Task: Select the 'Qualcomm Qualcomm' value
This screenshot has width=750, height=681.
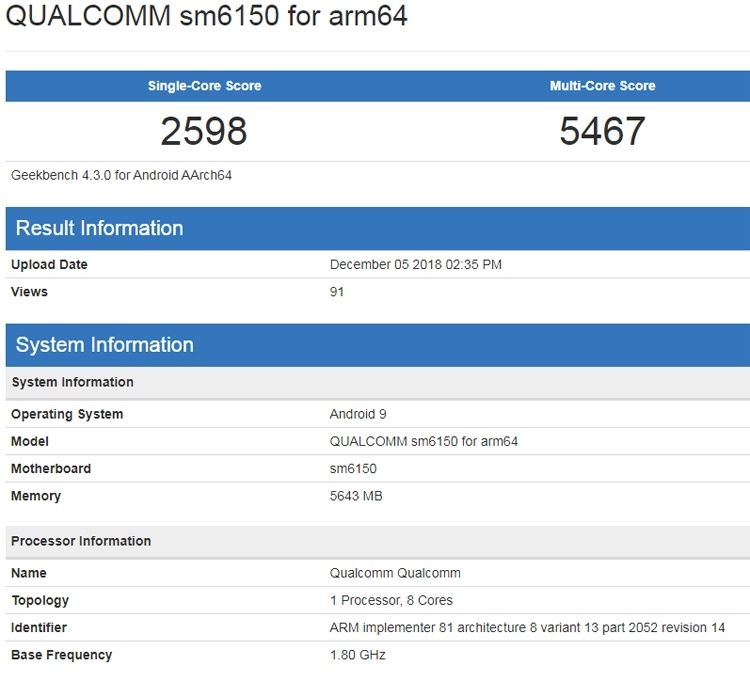Action: (395, 573)
